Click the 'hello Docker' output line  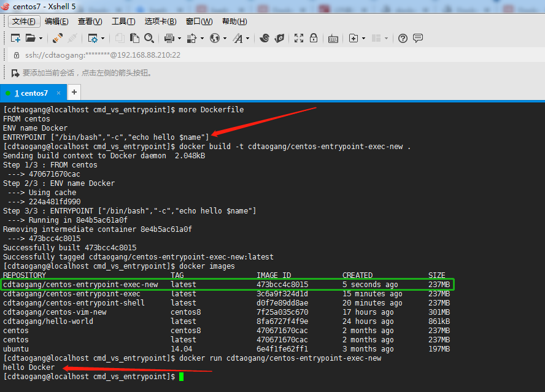pyautogui.click(x=29, y=367)
